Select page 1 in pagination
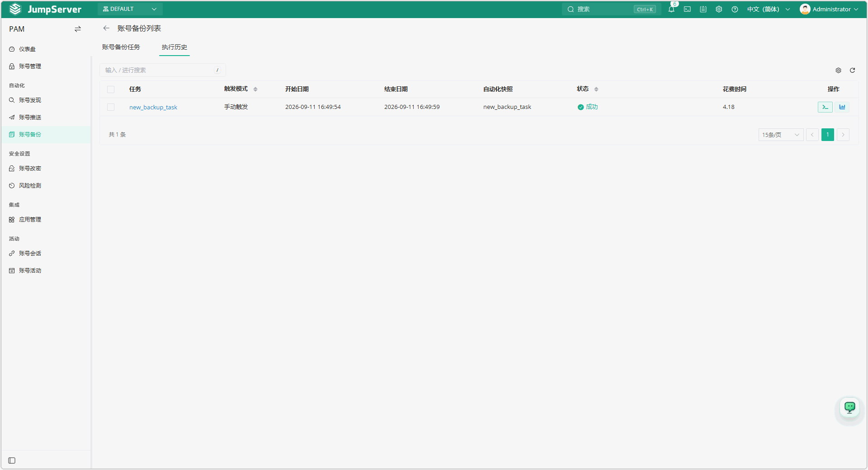The height and width of the screenshot is (470, 868). point(828,135)
